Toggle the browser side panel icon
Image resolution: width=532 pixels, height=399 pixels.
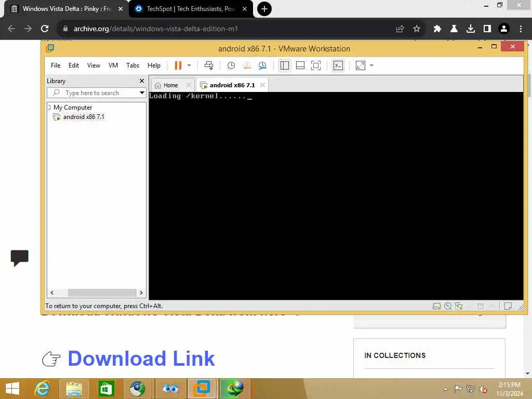(487, 29)
